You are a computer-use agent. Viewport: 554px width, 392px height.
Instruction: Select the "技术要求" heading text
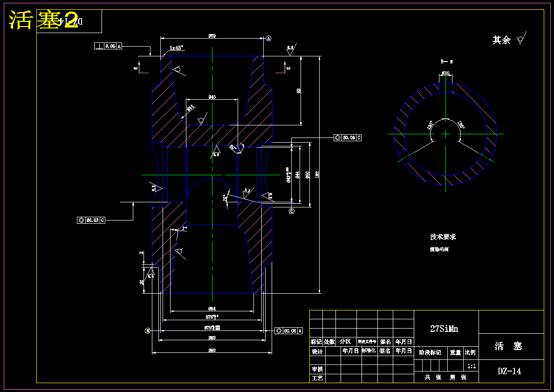point(443,236)
